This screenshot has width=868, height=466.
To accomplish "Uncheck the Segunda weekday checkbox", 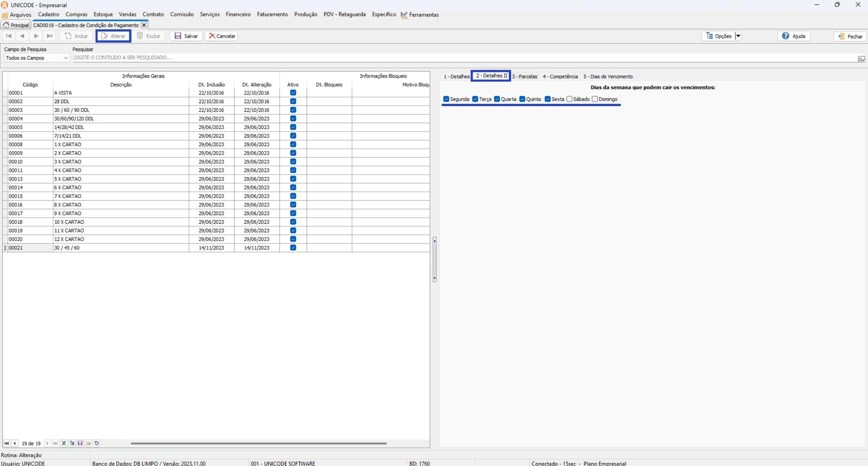I will pos(446,99).
